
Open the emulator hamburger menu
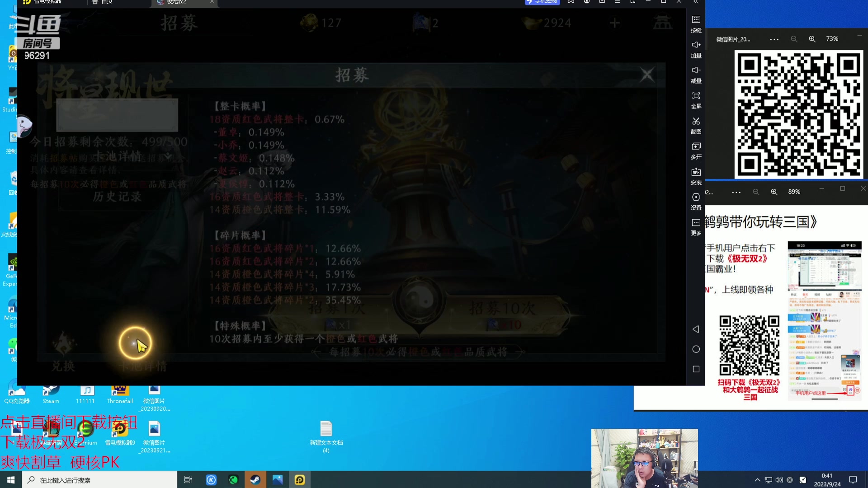[617, 2]
